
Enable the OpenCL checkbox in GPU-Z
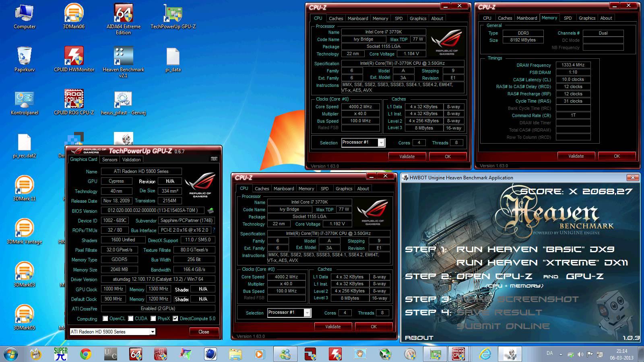click(105, 319)
